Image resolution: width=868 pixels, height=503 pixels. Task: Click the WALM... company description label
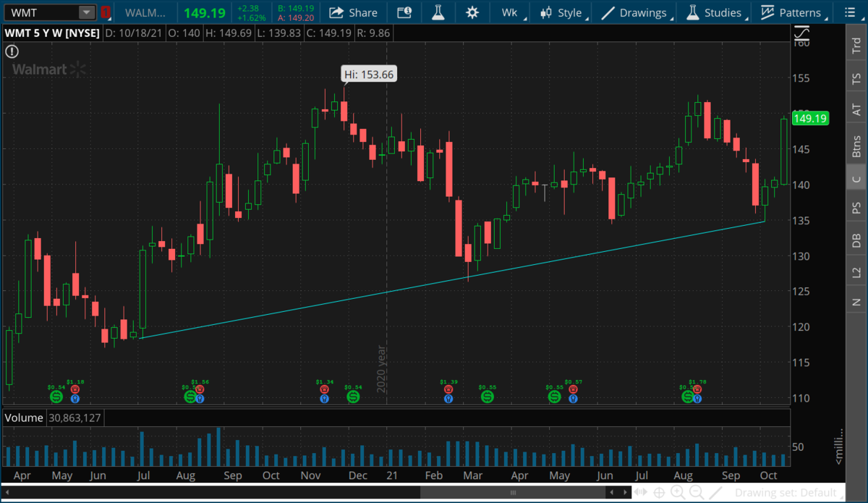(145, 12)
